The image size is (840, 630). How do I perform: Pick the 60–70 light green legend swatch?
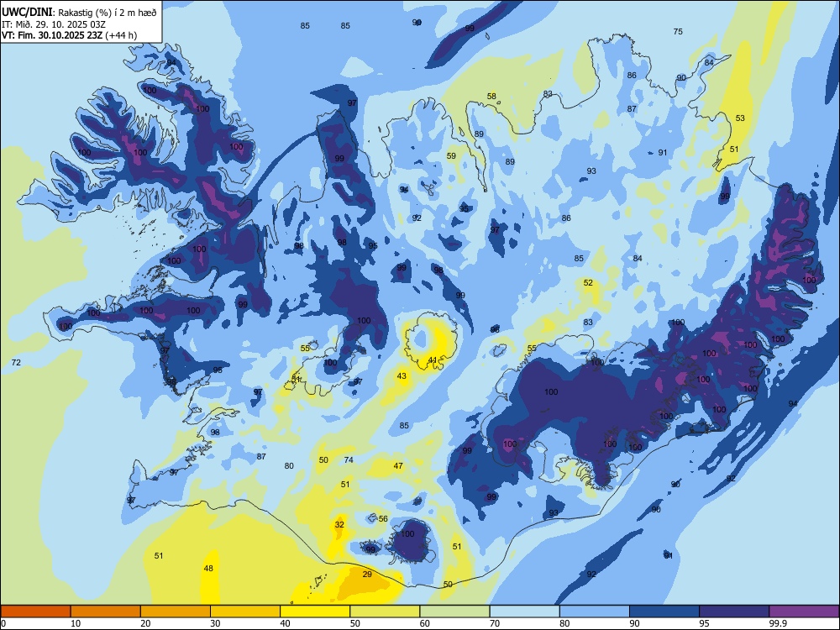[x=454, y=612]
